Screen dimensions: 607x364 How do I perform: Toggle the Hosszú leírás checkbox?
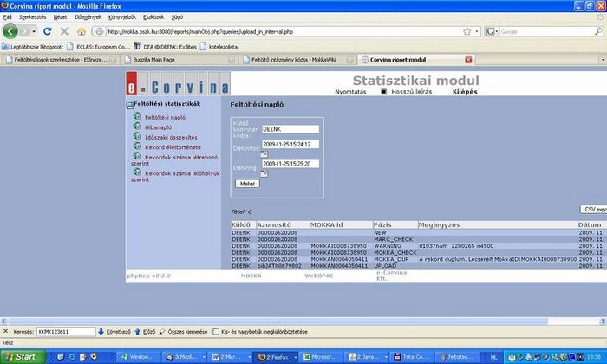click(x=384, y=91)
